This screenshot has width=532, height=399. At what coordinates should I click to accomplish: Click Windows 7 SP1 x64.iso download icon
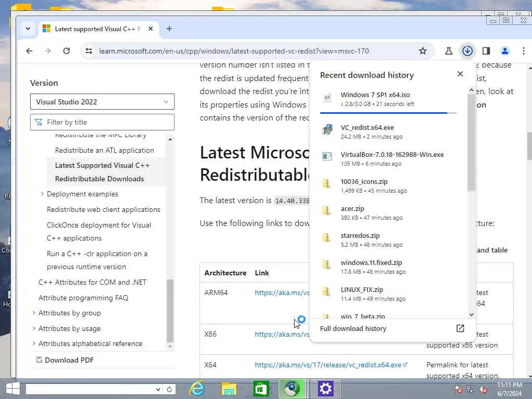click(x=327, y=98)
